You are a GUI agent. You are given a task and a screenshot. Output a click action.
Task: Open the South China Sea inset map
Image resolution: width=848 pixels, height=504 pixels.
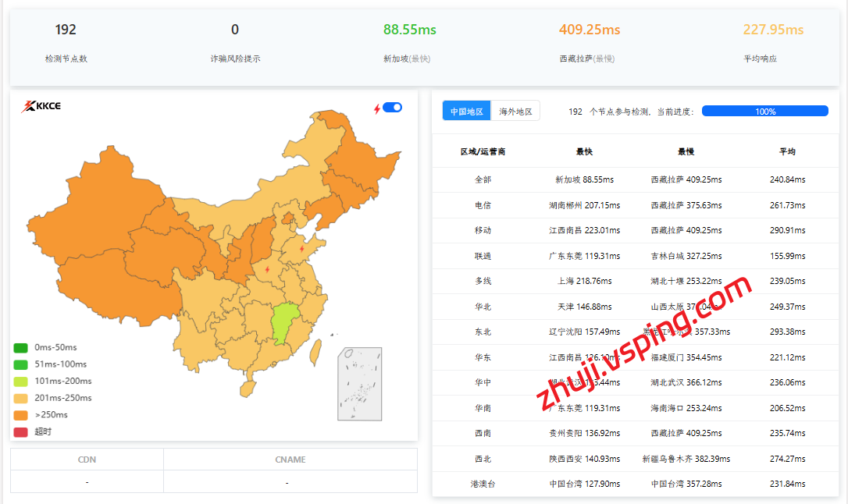point(360,384)
